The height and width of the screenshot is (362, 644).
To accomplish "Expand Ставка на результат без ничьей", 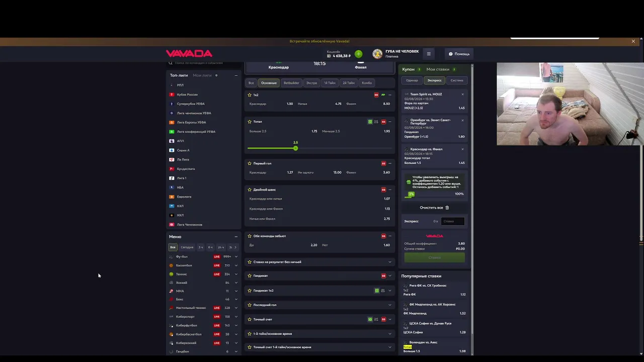I will (x=390, y=262).
